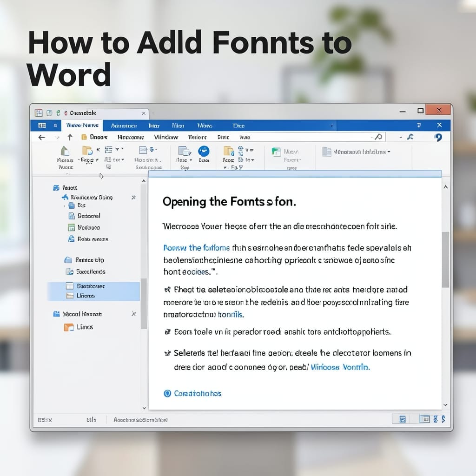Switch to the 'Vibeo' ribbon tab

coord(205,126)
